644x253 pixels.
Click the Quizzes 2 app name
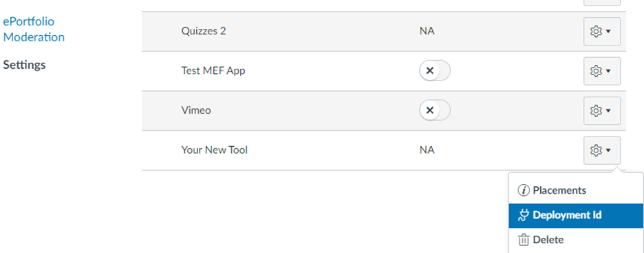[x=203, y=31]
